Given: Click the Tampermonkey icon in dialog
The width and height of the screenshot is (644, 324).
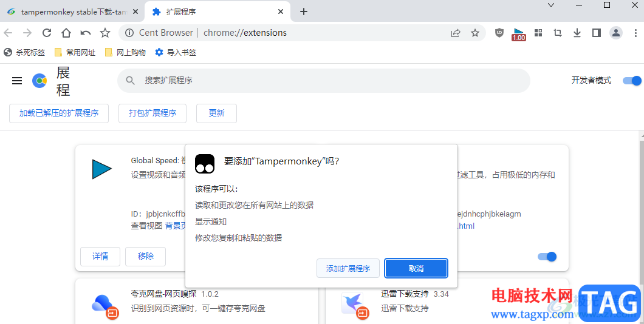Looking at the screenshot, I should (205, 164).
